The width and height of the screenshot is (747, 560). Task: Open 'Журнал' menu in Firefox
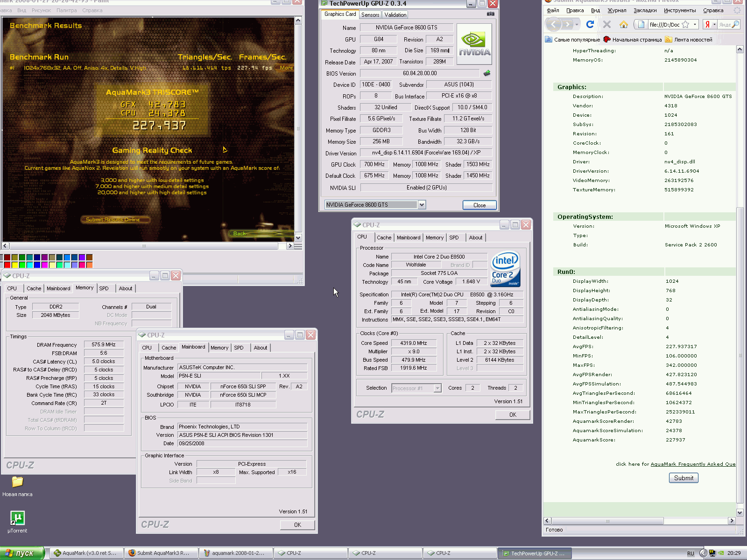[617, 10]
